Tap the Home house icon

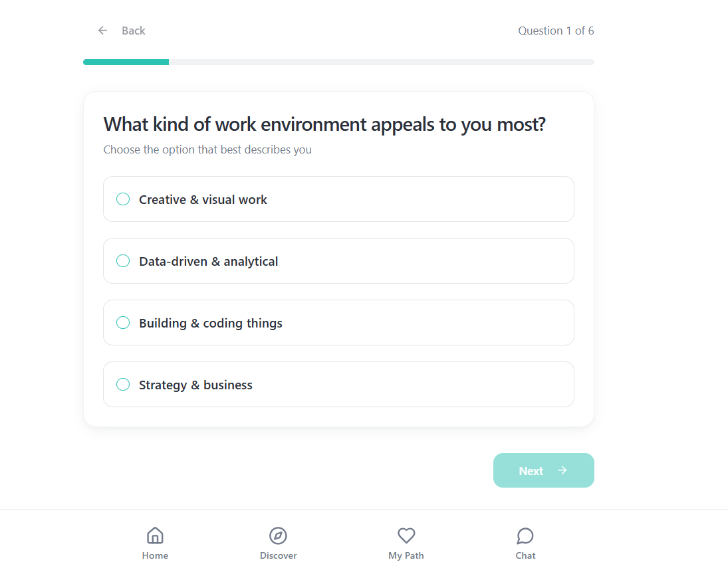coord(155,535)
